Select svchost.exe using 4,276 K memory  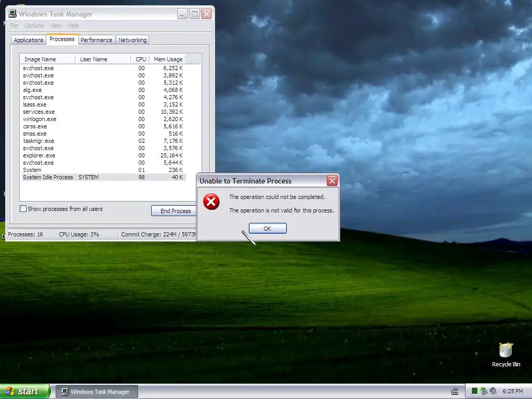click(x=103, y=97)
